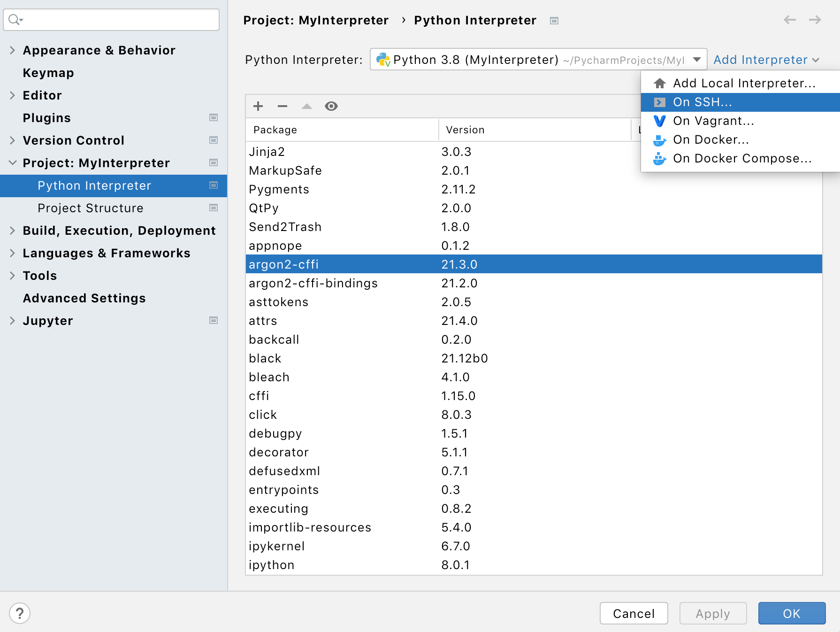Click the project-level icon beside Python Interpreter row
The image size is (840, 632).
[x=214, y=185]
